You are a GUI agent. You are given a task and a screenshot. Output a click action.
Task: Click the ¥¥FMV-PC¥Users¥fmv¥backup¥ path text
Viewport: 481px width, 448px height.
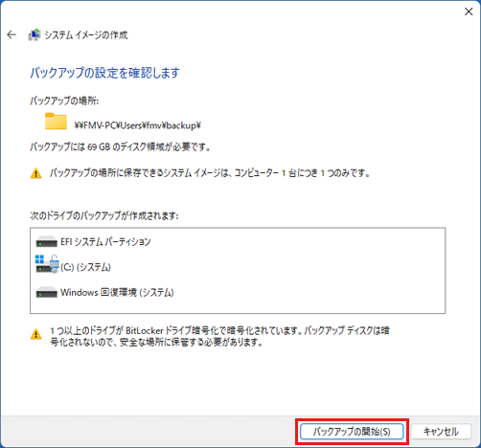pos(137,125)
